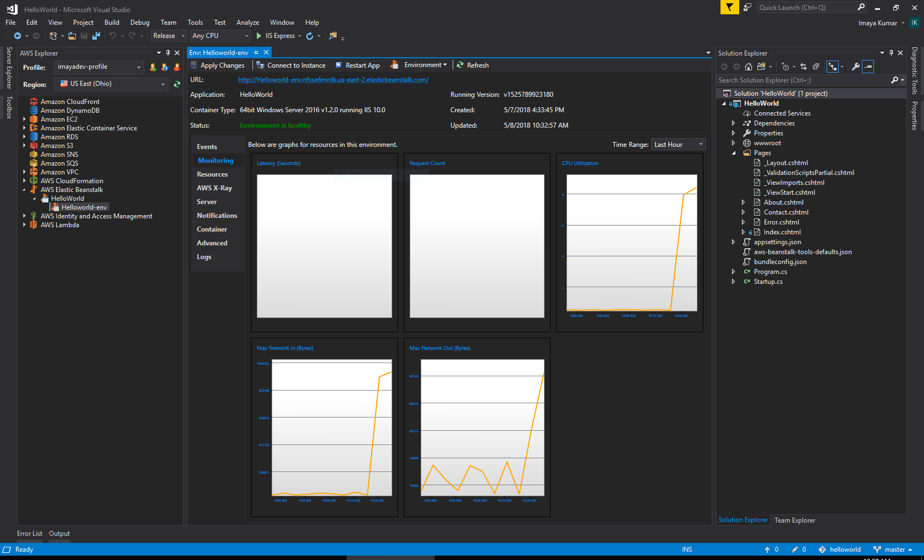The image size is (924, 560).
Task: Click the Navigate Backward toolbar icon
Action: coord(18,36)
